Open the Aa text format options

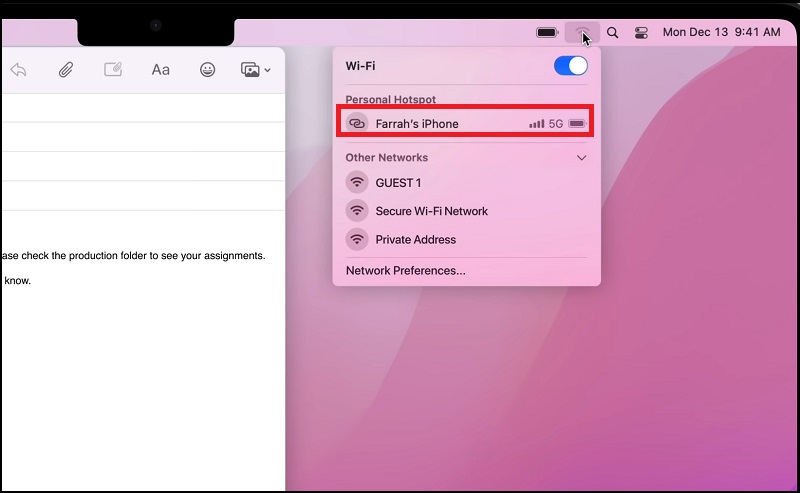pyautogui.click(x=160, y=69)
